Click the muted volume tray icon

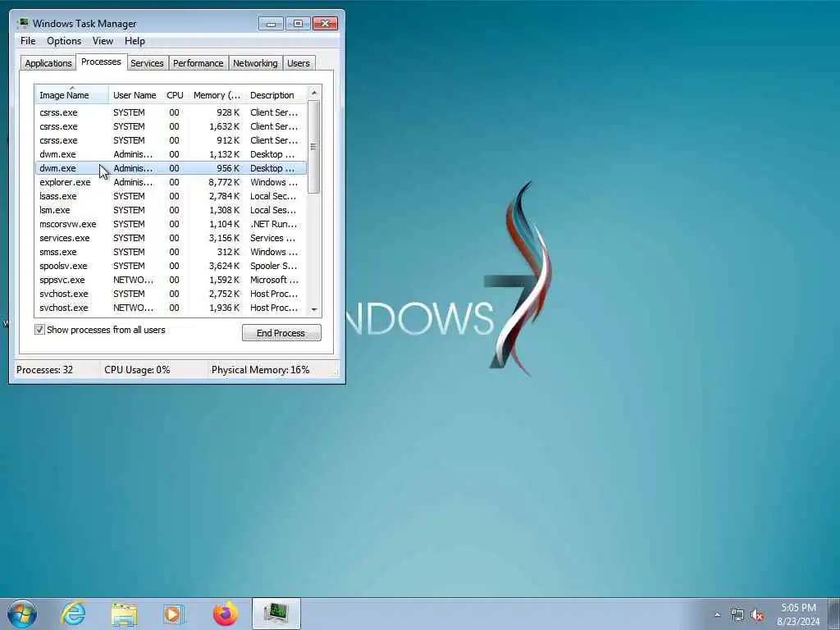point(757,615)
